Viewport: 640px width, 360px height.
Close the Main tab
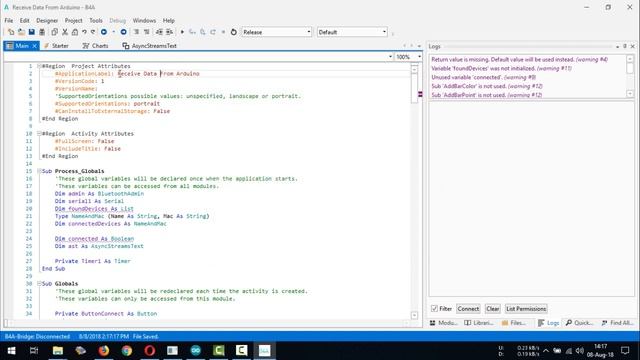pyautogui.click(x=34, y=46)
